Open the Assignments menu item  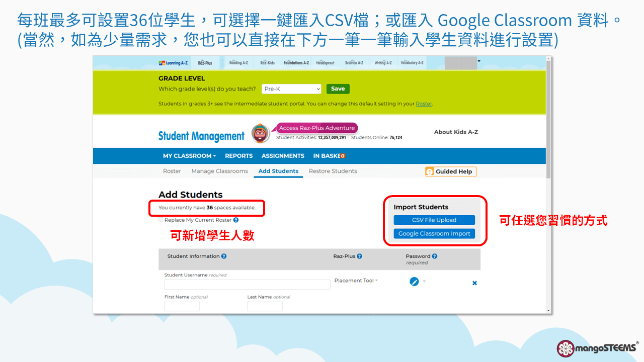pos(283,156)
